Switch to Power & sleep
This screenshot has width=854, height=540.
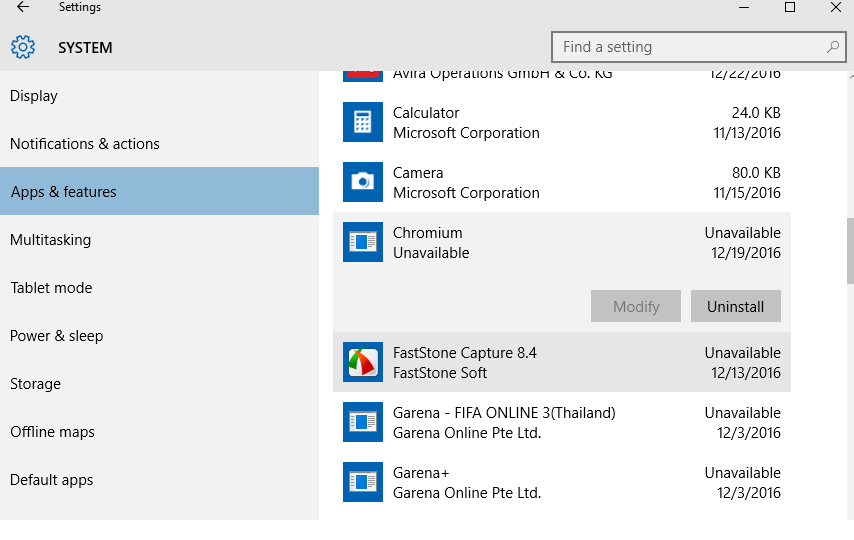point(57,336)
